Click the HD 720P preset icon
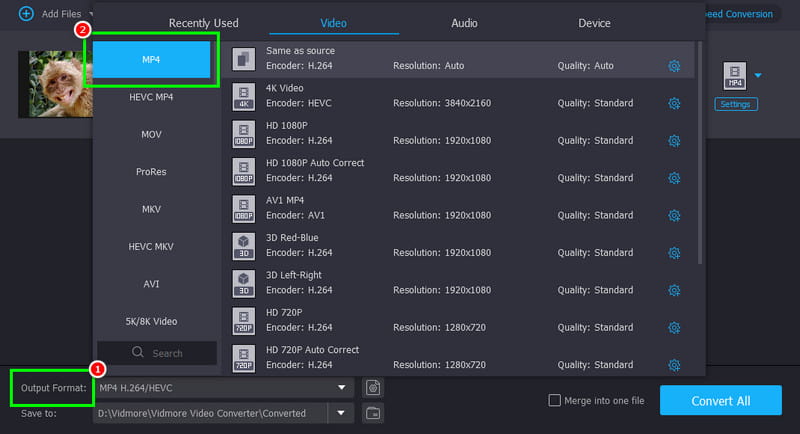Viewport: 800px width, 434px height. pyautogui.click(x=244, y=321)
